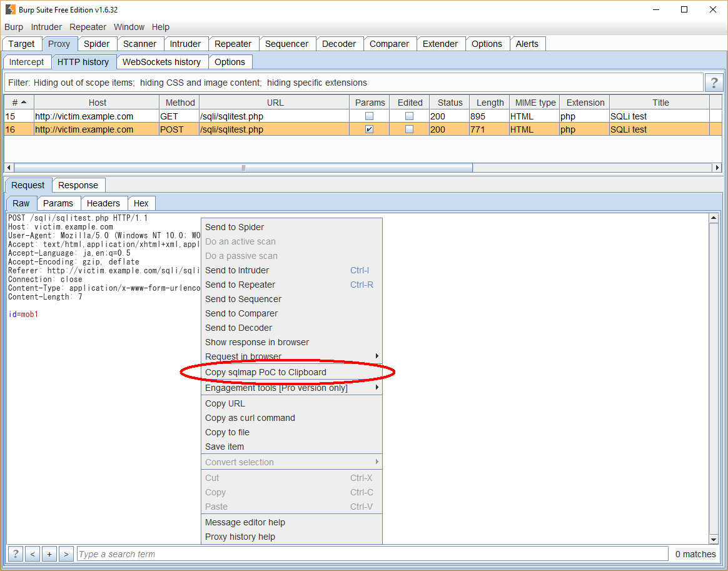
Task: Open Message editor help
Action: [x=291, y=522]
